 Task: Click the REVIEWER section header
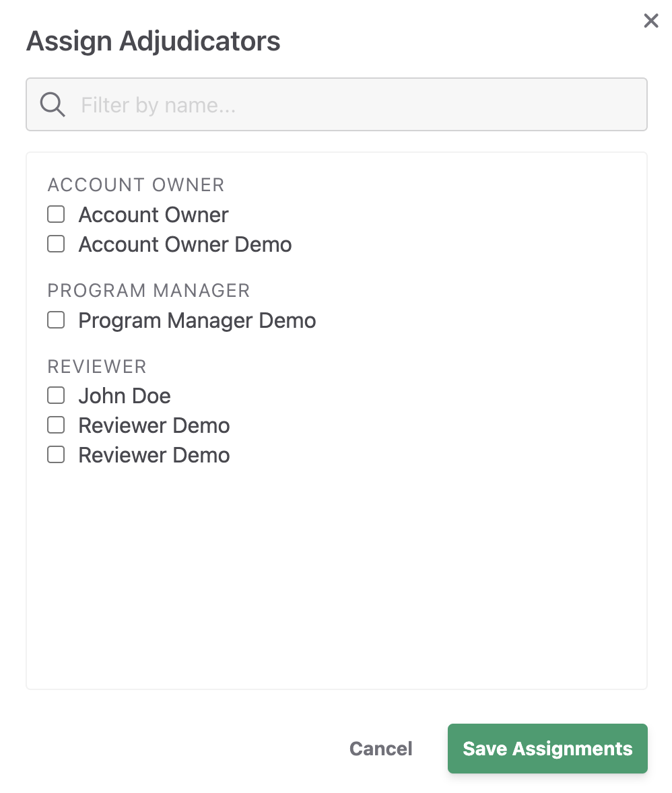pos(97,367)
